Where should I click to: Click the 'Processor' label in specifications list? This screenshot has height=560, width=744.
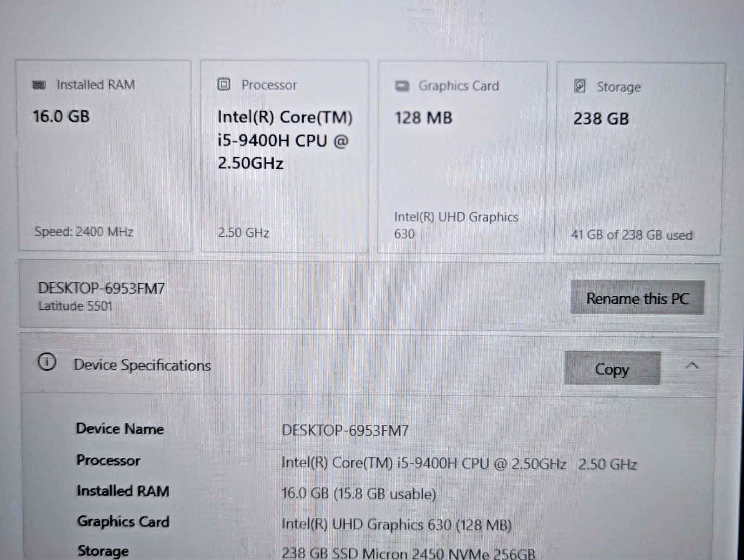pos(108,460)
